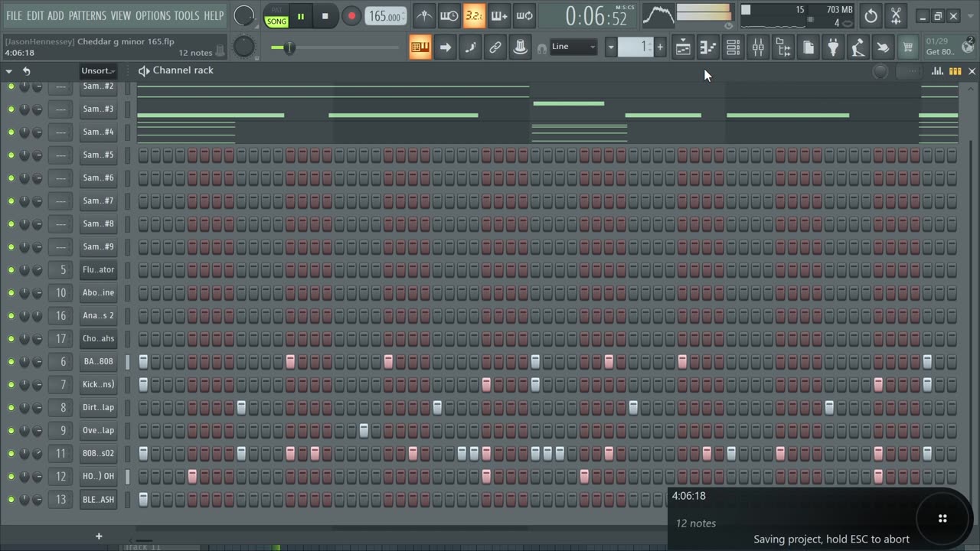The image size is (980, 551).
Task: Click the stamp tool icon
Action: pos(521,47)
